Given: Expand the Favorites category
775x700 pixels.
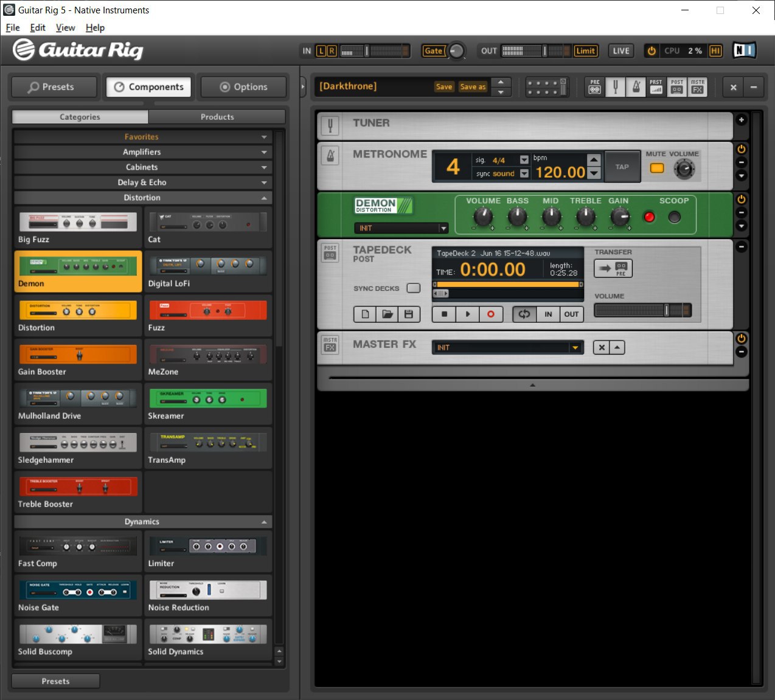Looking at the screenshot, I should click(x=142, y=137).
